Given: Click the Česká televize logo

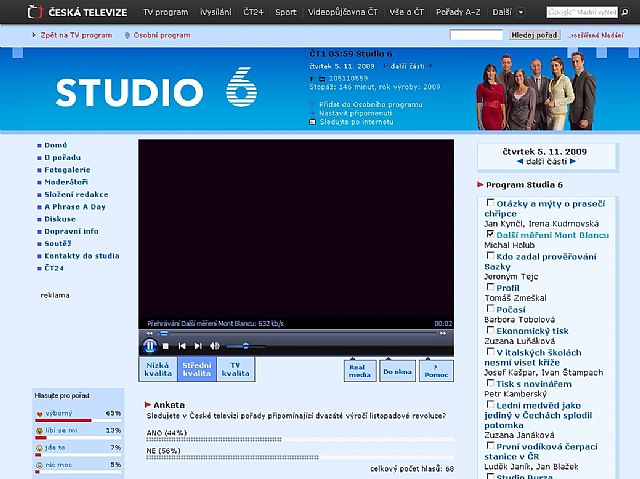Looking at the screenshot, I should (x=78, y=12).
